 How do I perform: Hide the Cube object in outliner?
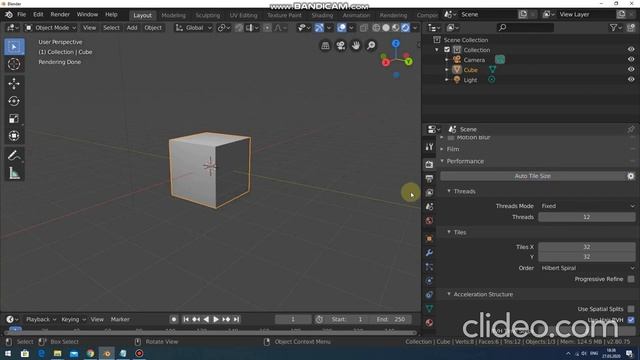click(x=631, y=69)
